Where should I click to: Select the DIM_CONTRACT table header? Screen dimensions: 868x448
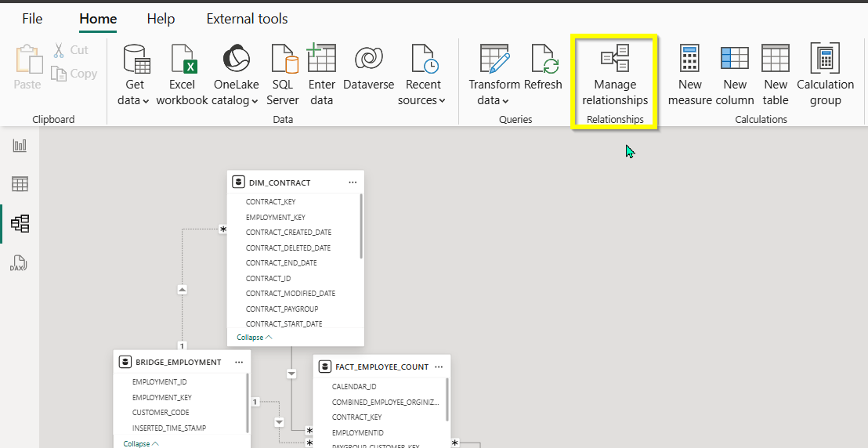tap(295, 182)
